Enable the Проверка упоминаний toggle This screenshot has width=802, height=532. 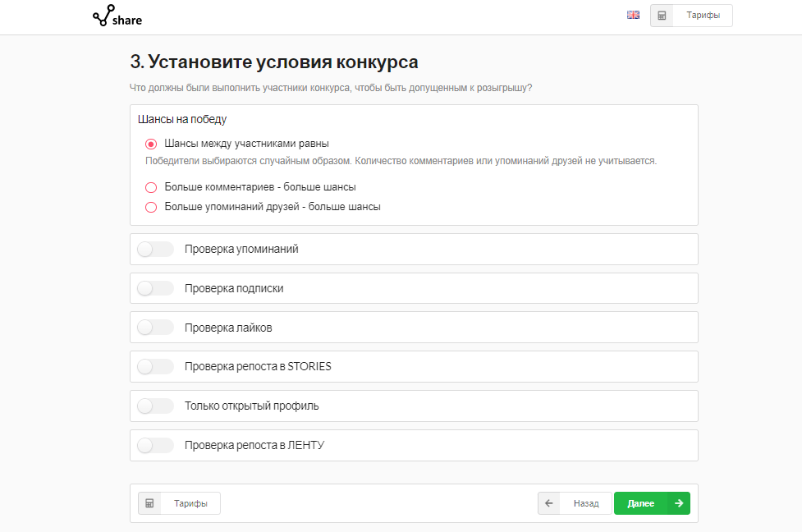click(154, 249)
